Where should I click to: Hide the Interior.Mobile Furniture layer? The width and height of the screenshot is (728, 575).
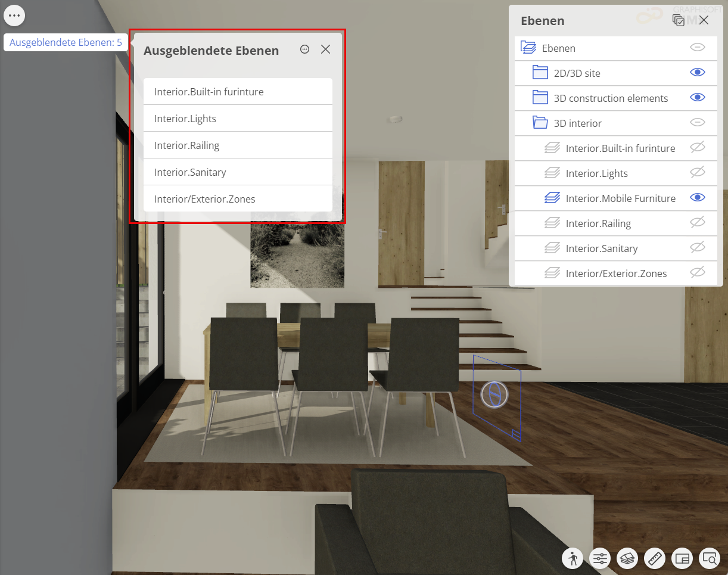[698, 198]
